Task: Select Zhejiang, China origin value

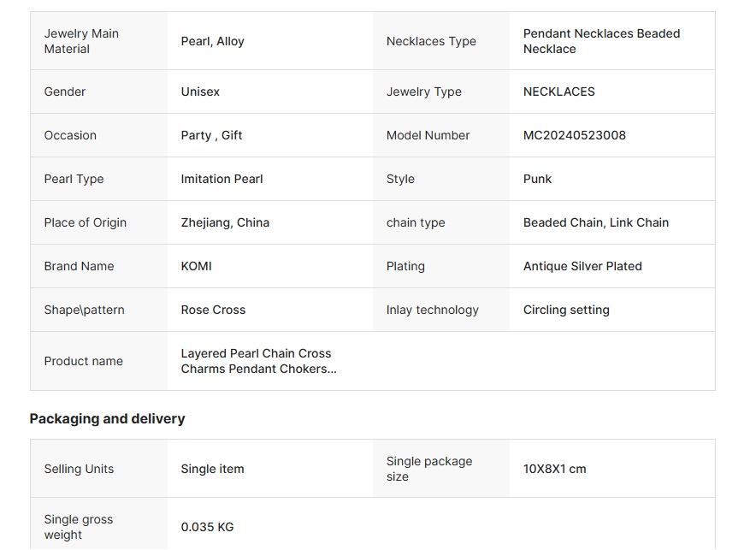Action: [x=225, y=222]
